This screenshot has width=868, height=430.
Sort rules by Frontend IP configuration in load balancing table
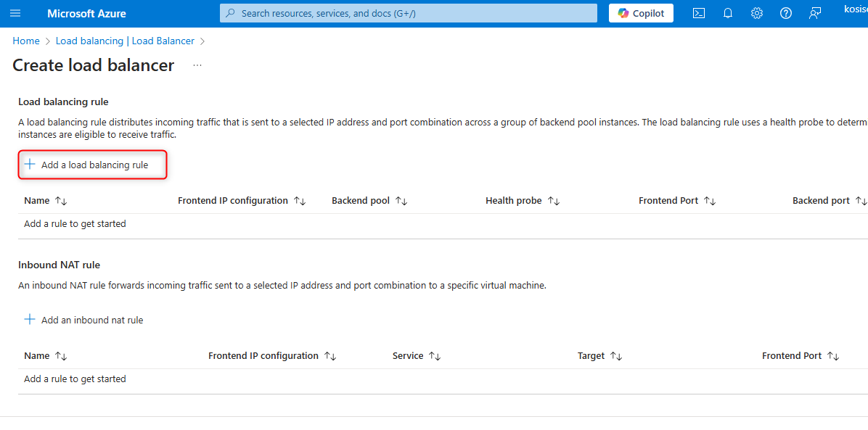point(242,200)
